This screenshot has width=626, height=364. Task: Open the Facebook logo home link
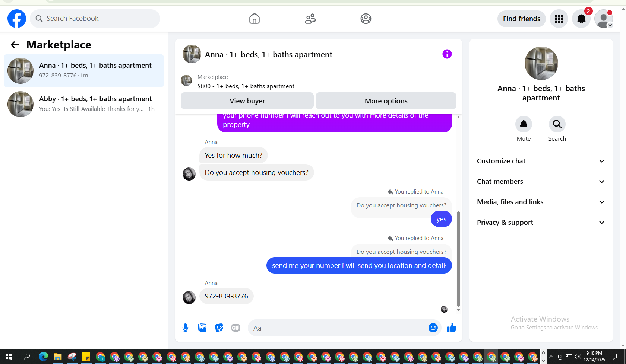[17, 19]
